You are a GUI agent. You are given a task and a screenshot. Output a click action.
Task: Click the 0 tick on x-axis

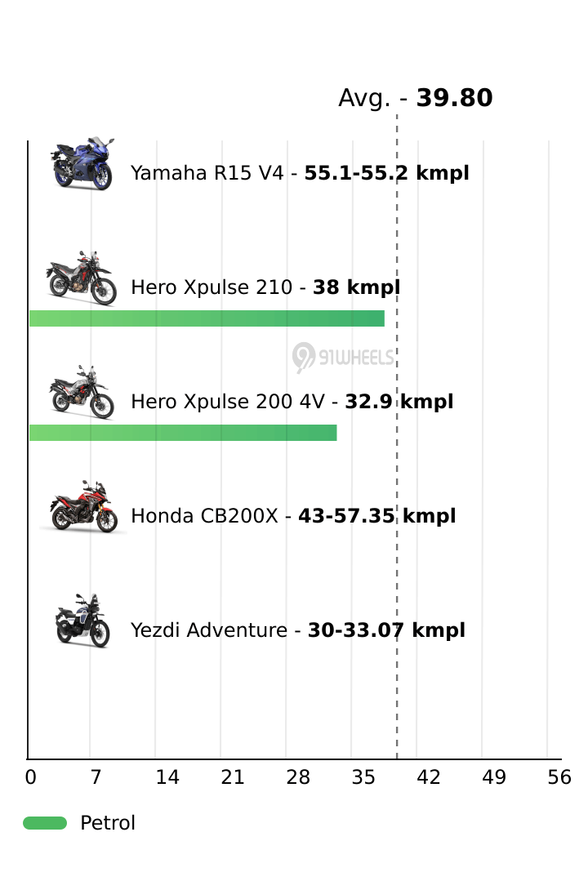30,777
